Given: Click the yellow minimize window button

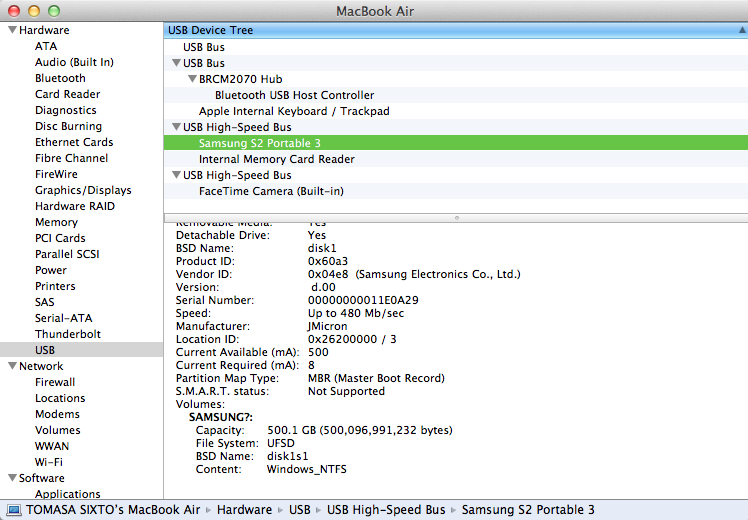Looking at the screenshot, I should (x=34, y=10).
